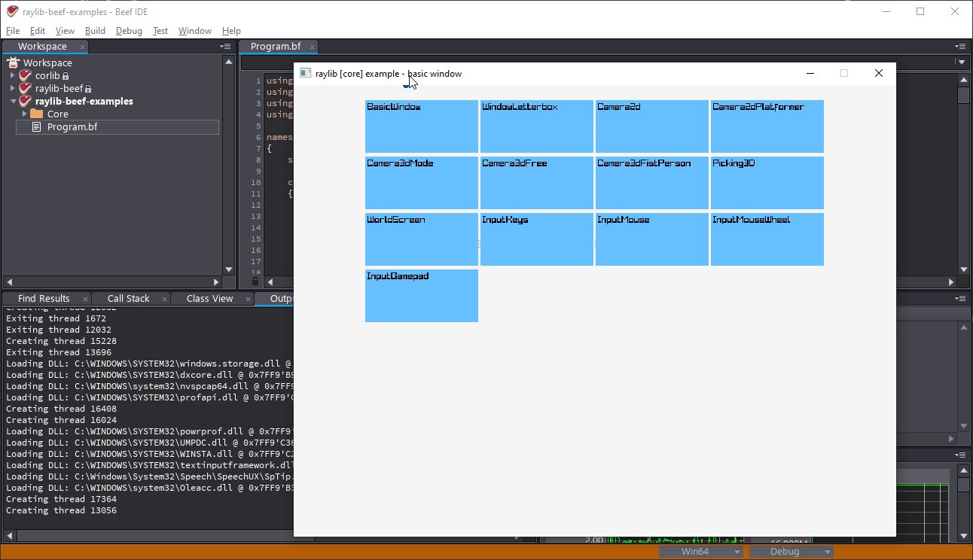Click the Beef IDE logo in title bar

pyautogui.click(x=12, y=11)
